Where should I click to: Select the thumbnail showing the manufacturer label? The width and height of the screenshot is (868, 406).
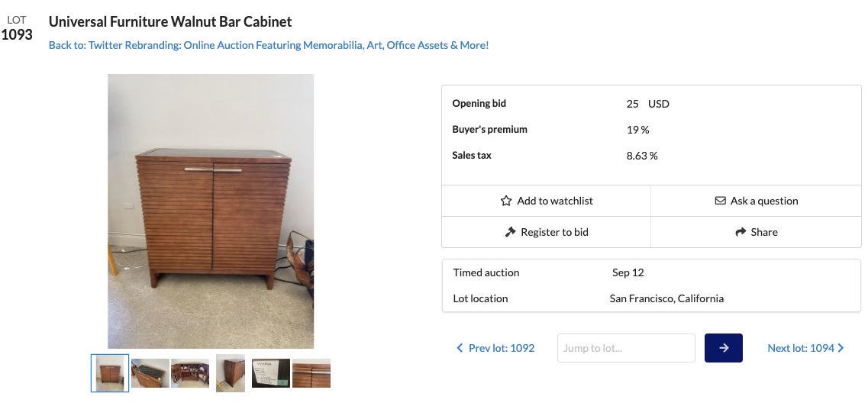[x=271, y=373]
